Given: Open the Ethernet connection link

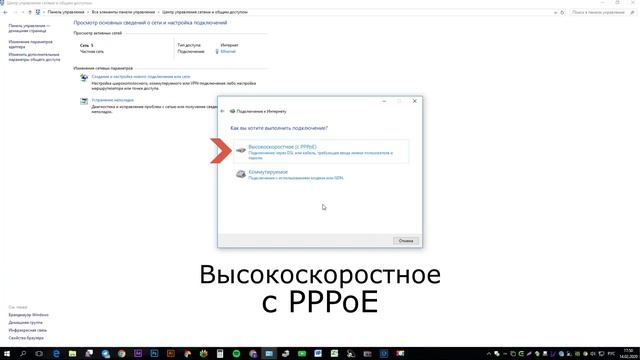Looking at the screenshot, I should [228, 51].
